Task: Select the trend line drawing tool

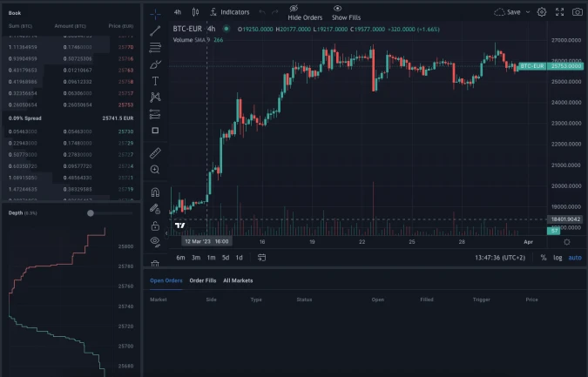Action: click(x=155, y=30)
